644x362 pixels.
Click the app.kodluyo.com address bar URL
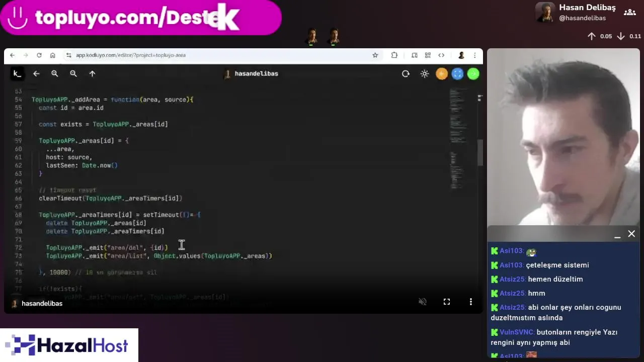[x=131, y=55]
